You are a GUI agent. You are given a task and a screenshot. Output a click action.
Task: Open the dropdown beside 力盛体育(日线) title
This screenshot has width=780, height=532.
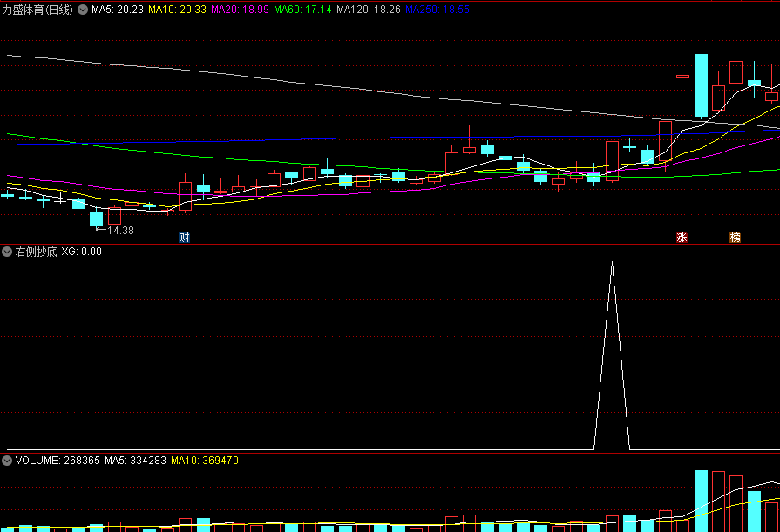point(83,10)
